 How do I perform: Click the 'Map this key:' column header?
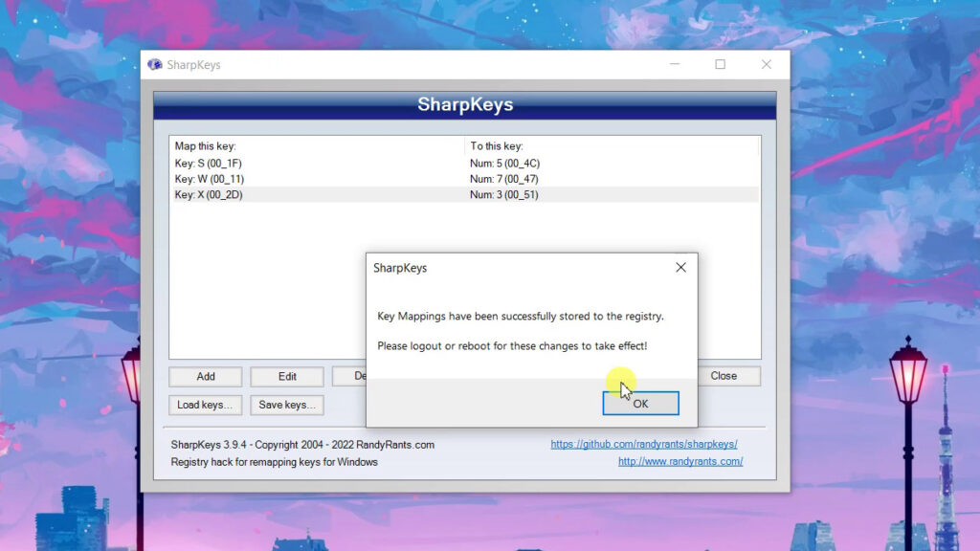[x=318, y=146]
